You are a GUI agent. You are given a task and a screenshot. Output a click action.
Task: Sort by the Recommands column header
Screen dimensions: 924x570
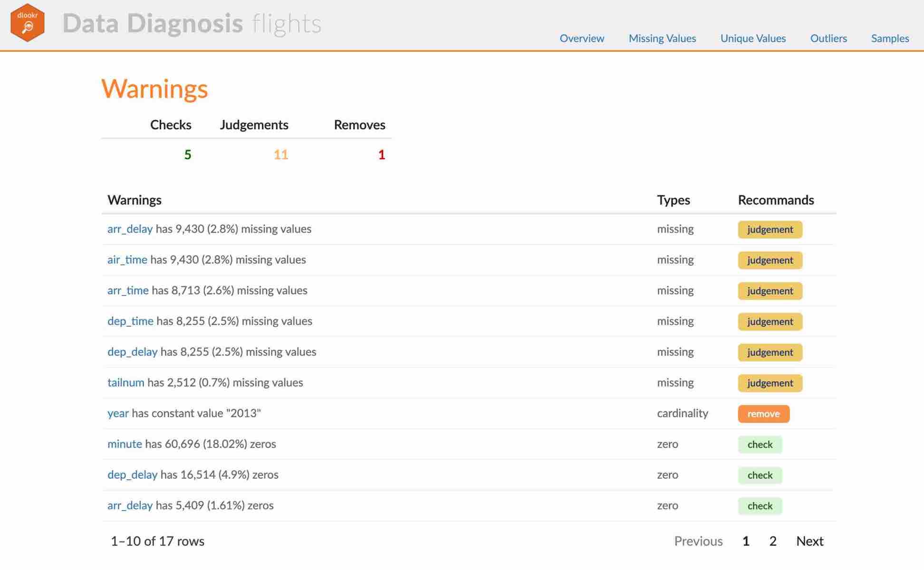775,200
